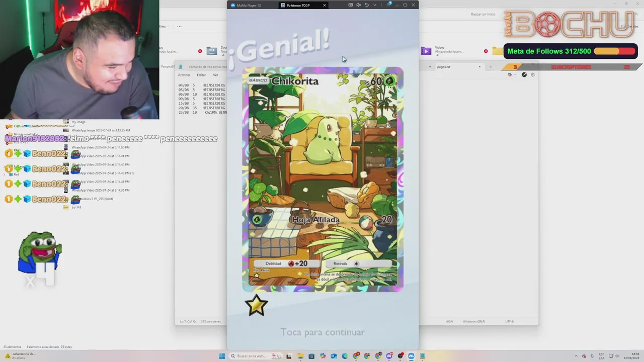Open the Ver menu in Notepad
The image size is (644, 362).
(x=215, y=75)
